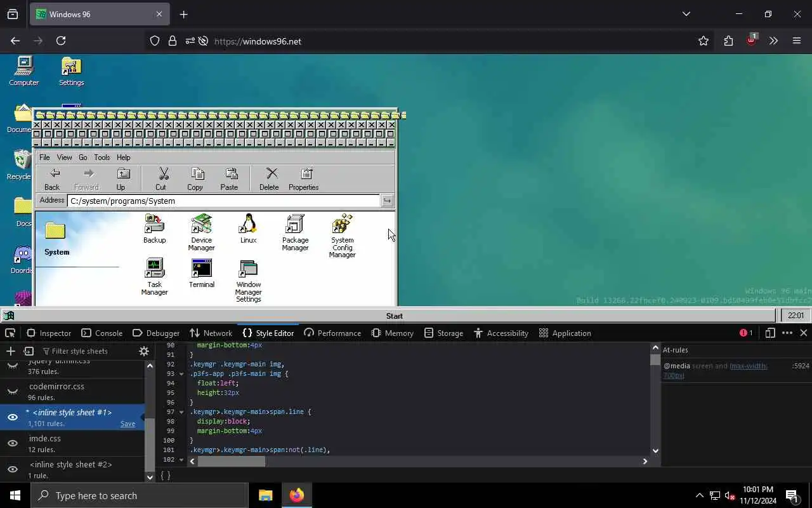Collapse the code fold at line 102
Screen dimensions: 812x508
(181, 459)
